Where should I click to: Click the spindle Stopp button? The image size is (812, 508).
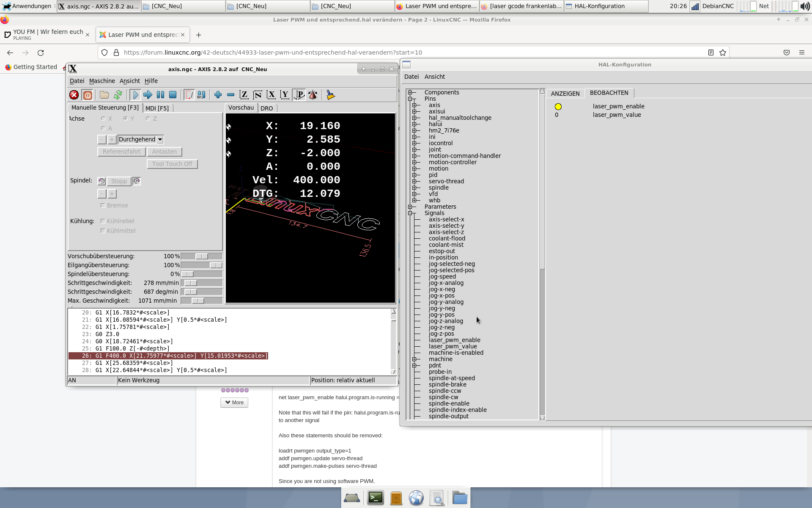(119, 181)
